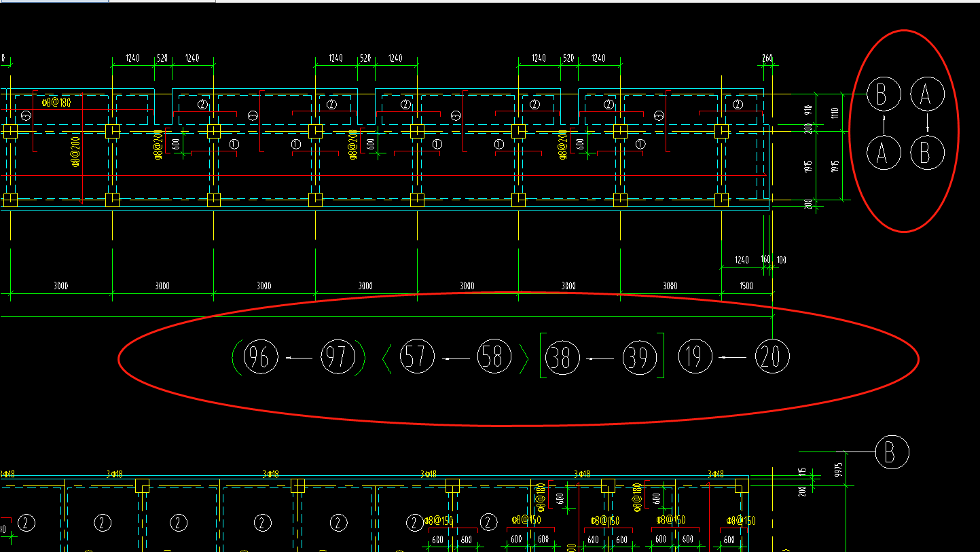Pick the B bubble under the downward arrow
Screen dimensions: 980x552
(927, 153)
